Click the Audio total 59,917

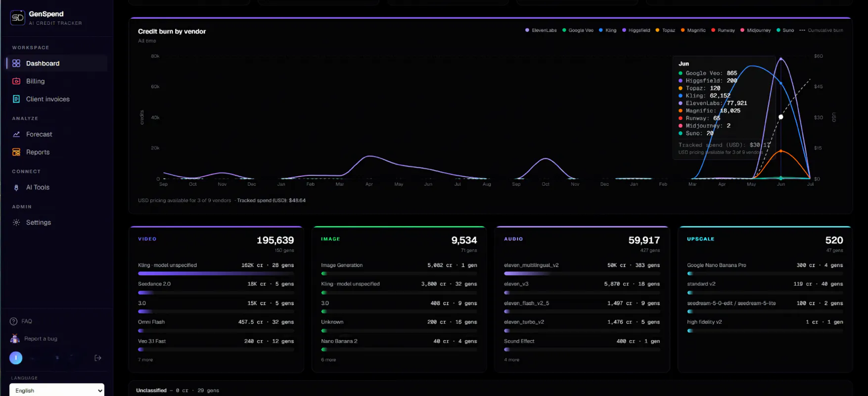click(x=644, y=240)
